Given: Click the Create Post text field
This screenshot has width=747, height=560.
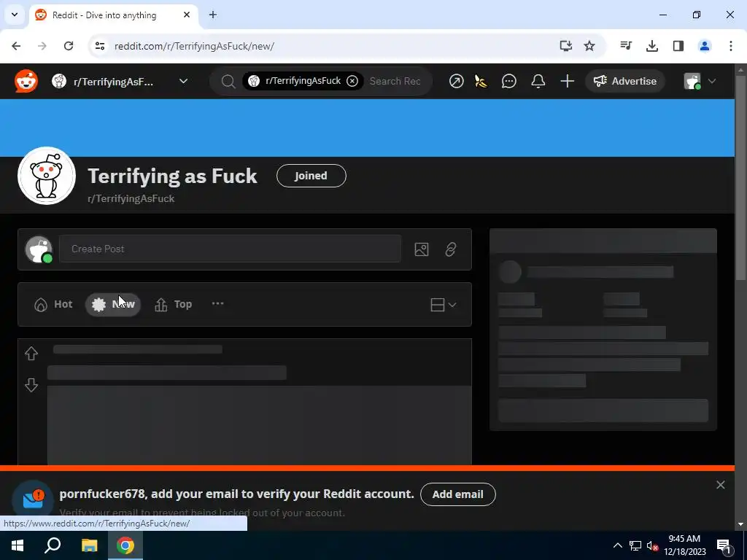Looking at the screenshot, I should click(230, 249).
